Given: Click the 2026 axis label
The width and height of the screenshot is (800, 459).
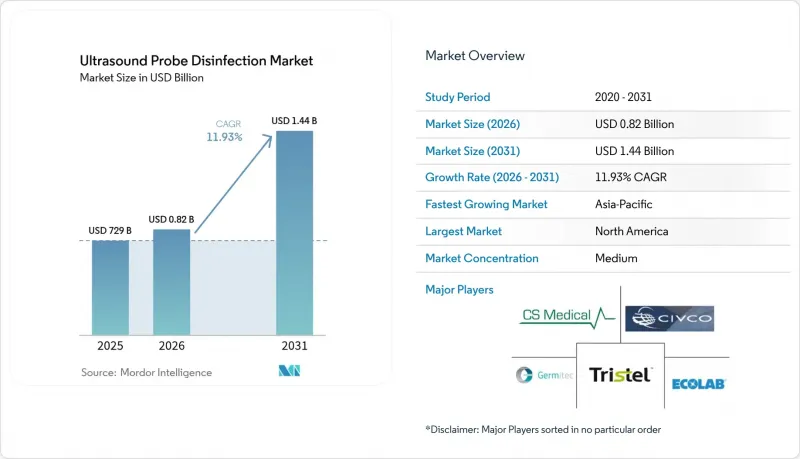Looking at the screenshot, I should (171, 346).
